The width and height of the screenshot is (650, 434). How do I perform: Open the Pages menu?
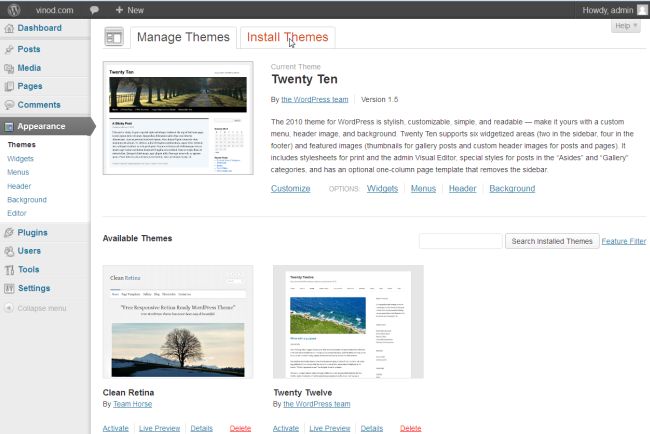30,86
